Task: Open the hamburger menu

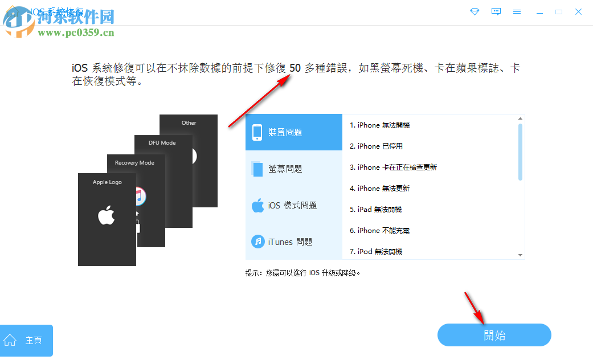Action: pos(517,11)
